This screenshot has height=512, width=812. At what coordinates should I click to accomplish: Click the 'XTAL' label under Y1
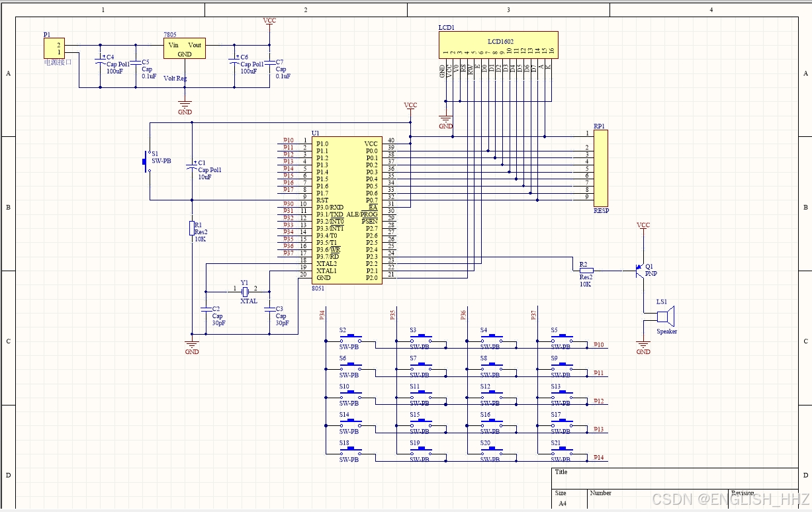coord(249,301)
